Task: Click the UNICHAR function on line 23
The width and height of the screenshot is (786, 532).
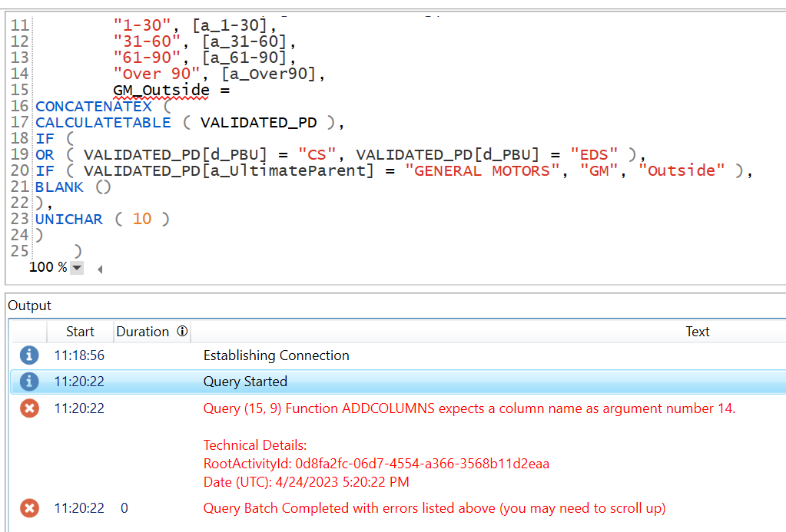Action: [69, 219]
